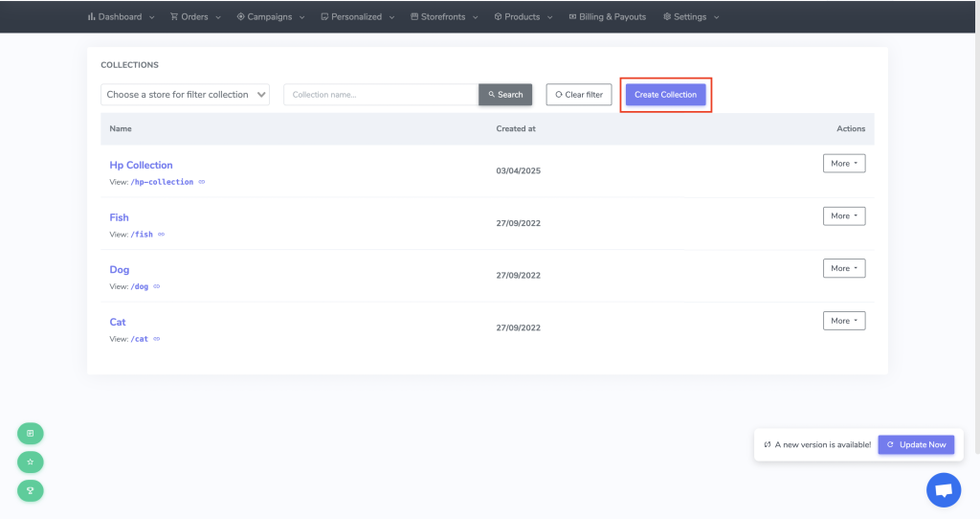
Task: Focus the Collection name search field
Action: (381, 95)
